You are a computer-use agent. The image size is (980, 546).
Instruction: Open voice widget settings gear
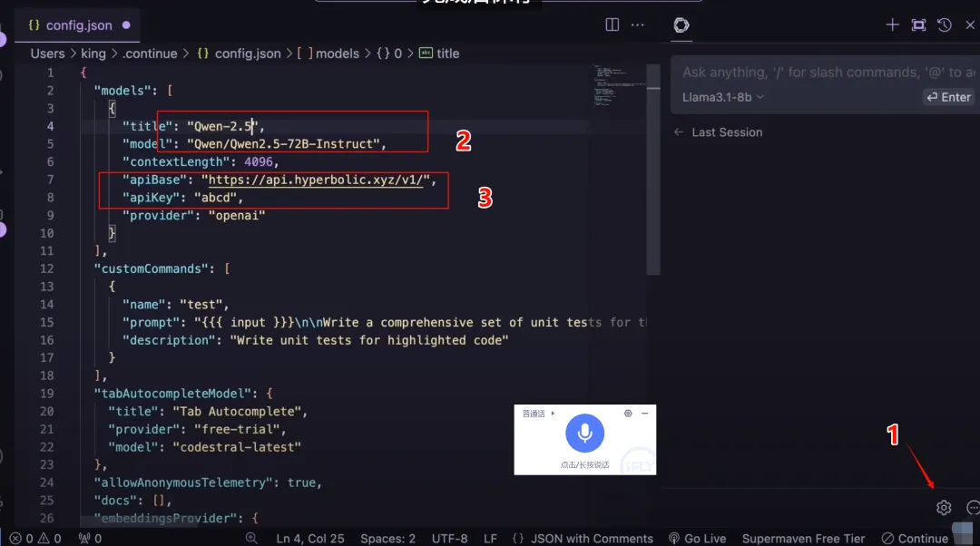coord(628,413)
